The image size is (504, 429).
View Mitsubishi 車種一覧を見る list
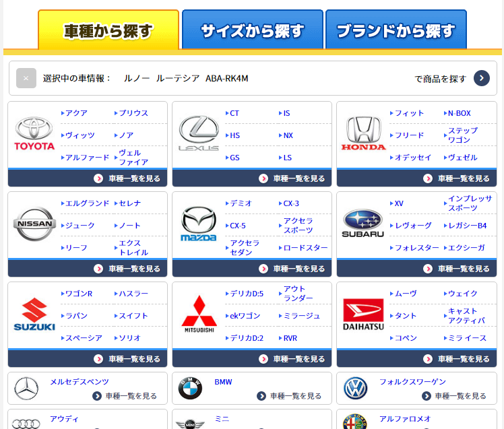(252, 359)
